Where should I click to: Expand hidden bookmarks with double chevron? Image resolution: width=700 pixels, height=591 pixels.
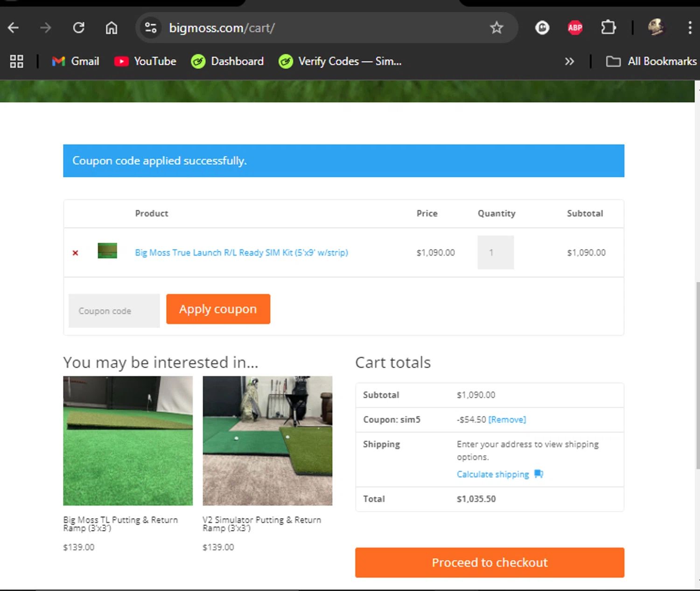point(569,62)
